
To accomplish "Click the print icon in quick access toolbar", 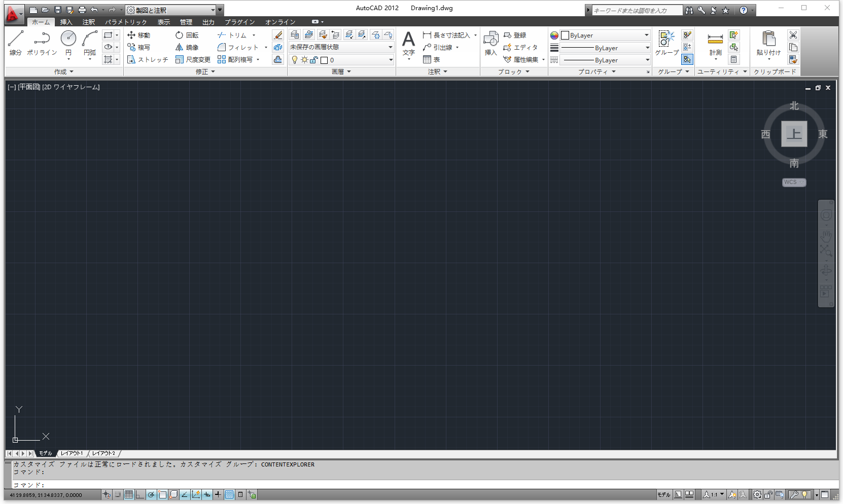I will (x=82, y=10).
